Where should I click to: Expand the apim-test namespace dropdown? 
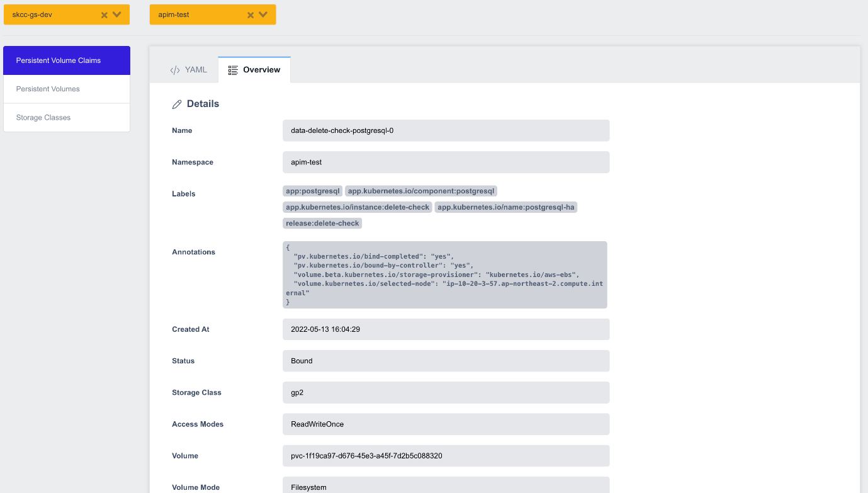(x=263, y=14)
